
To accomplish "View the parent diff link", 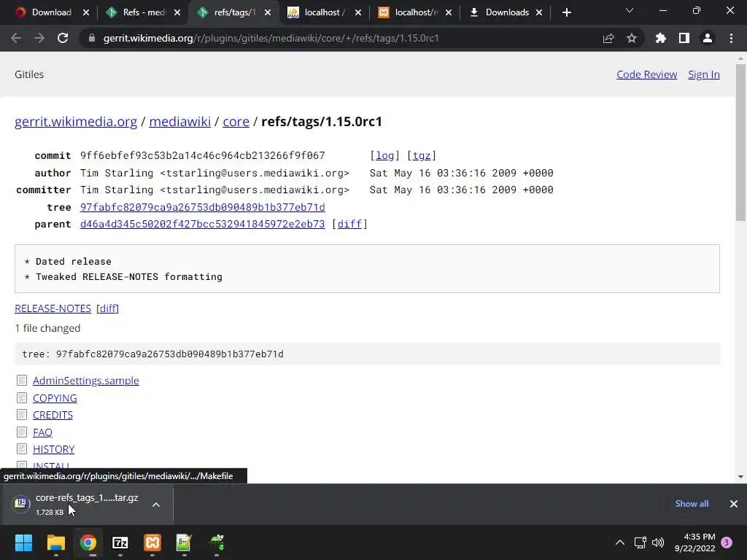I will (x=349, y=224).
